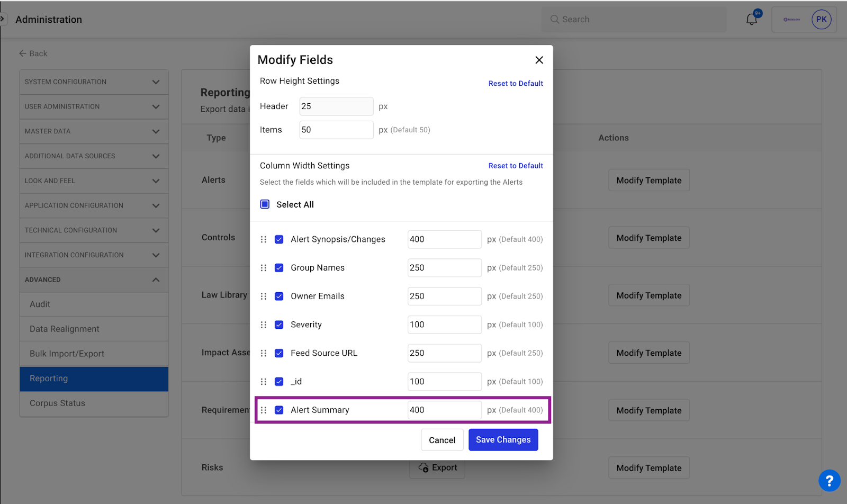847x504 pixels.
Task: Click the Header row height input field
Action: click(x=336, y=106)
